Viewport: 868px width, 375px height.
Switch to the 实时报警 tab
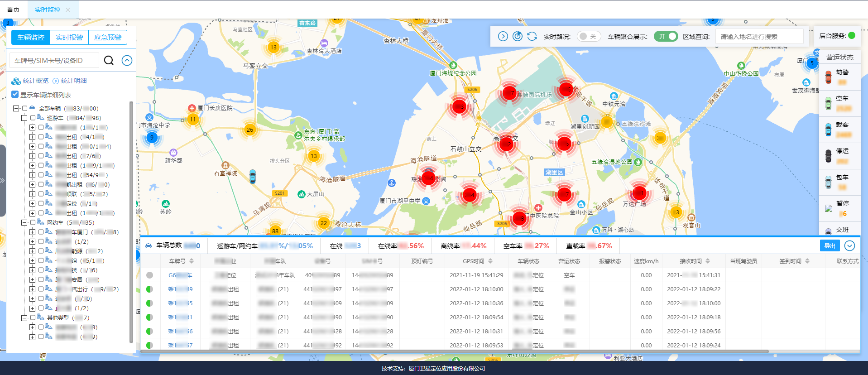pyautogui.click(x=69, y=37)
